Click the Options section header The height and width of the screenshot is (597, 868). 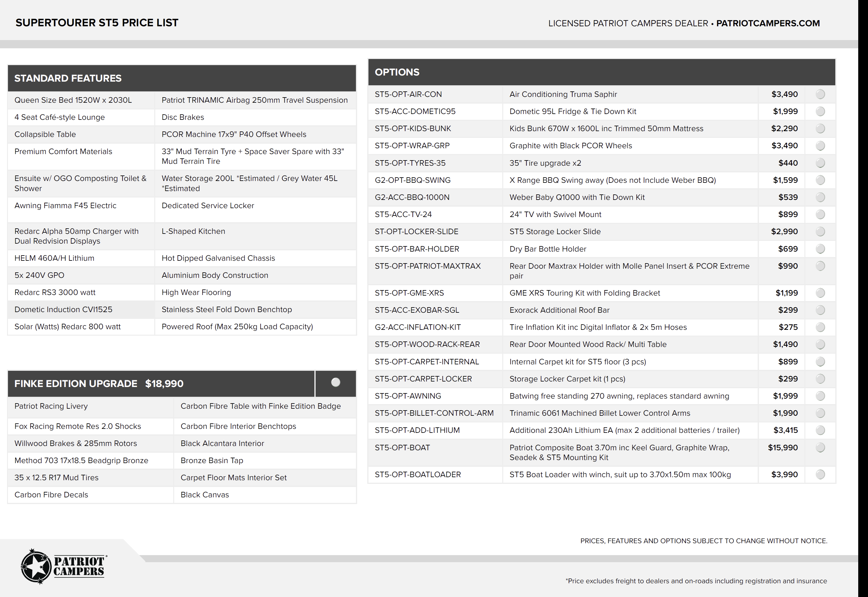click(x=397, y=72)
